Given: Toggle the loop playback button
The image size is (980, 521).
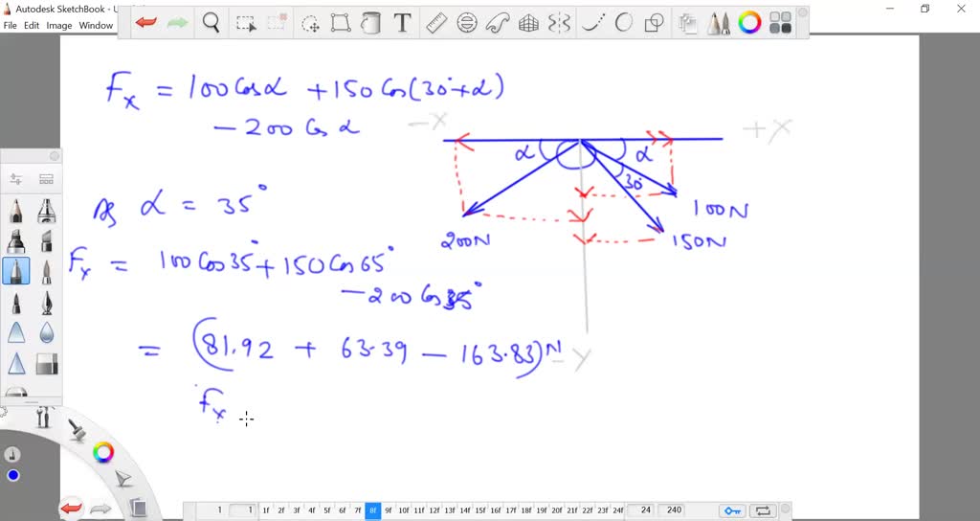Looking at the screenshot, I should pos(763,510).
